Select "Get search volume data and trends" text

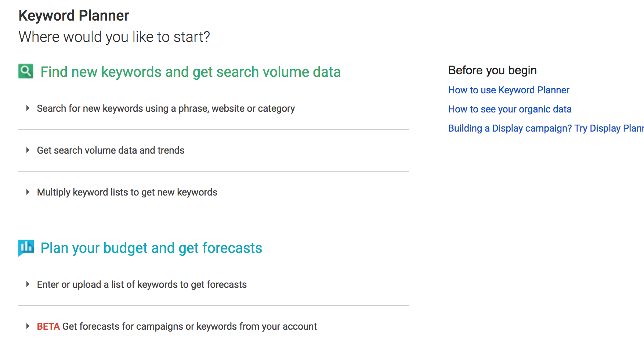pos(111,151)
